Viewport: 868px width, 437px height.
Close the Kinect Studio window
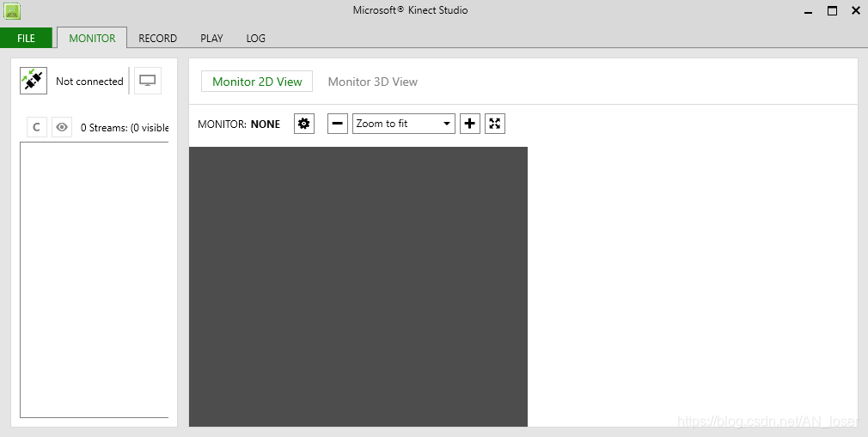pos(856,10)
